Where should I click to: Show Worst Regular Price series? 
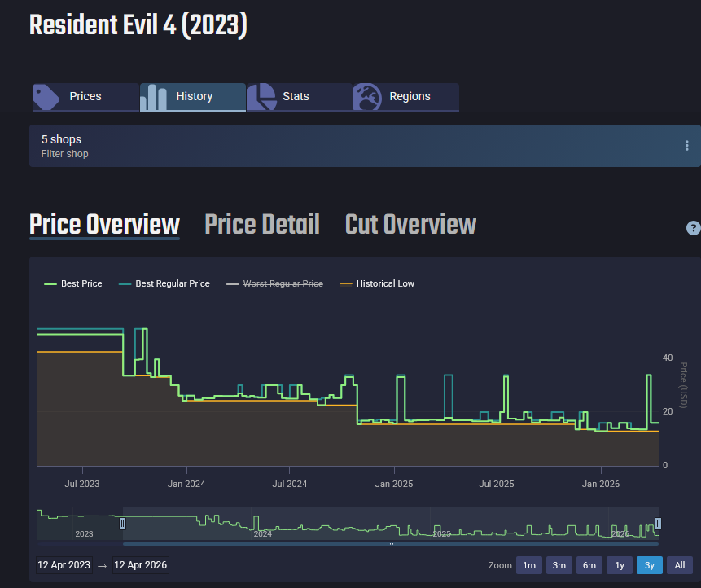tap(274, 283)
